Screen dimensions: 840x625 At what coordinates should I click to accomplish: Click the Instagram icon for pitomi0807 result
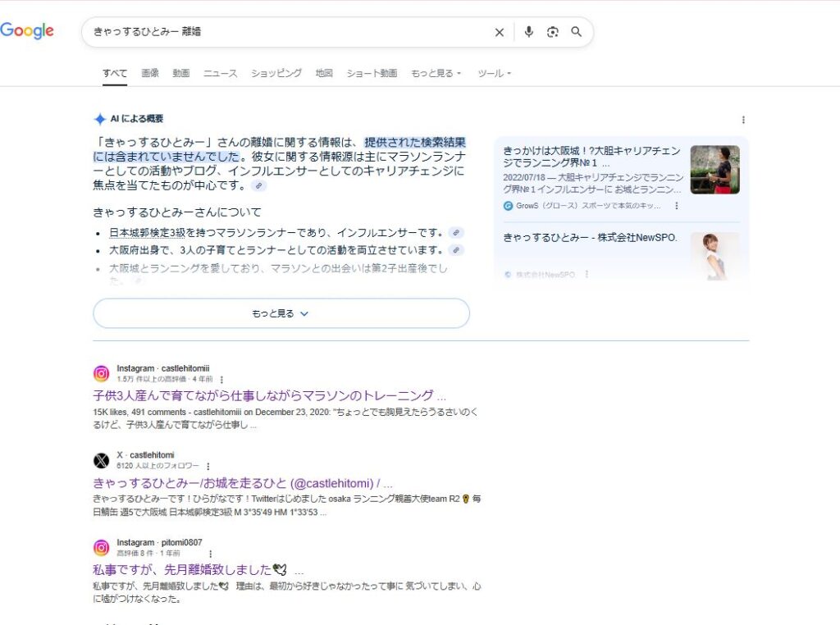[x=101, y=547]
